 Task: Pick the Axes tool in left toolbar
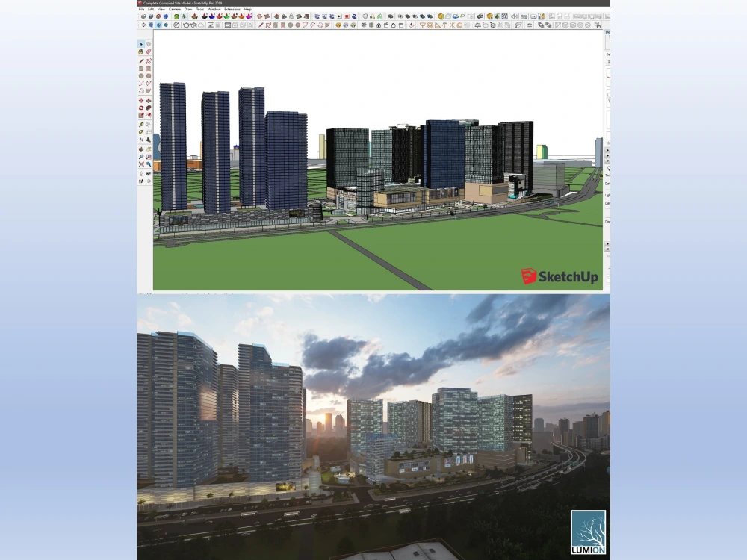(141, 139)
